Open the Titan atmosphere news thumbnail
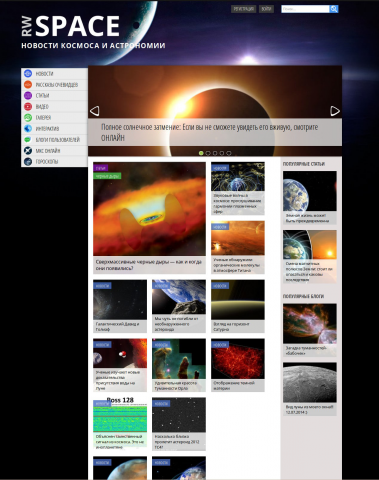 238,238
